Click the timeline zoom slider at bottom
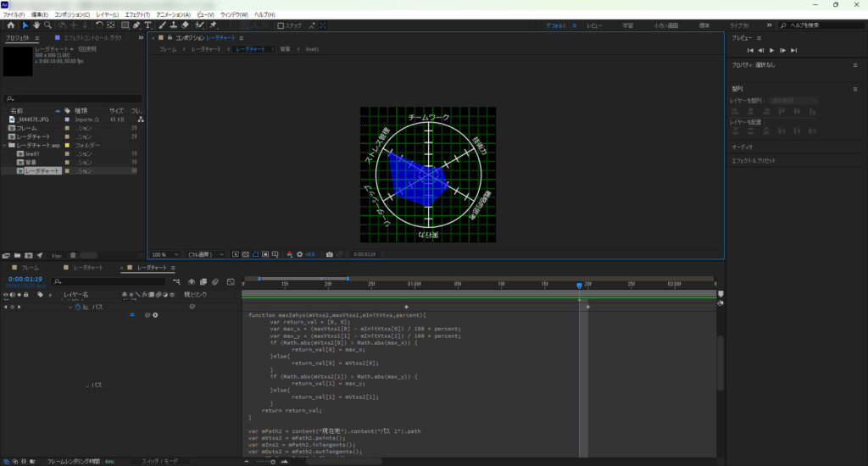868x466 pixels. 265,462
